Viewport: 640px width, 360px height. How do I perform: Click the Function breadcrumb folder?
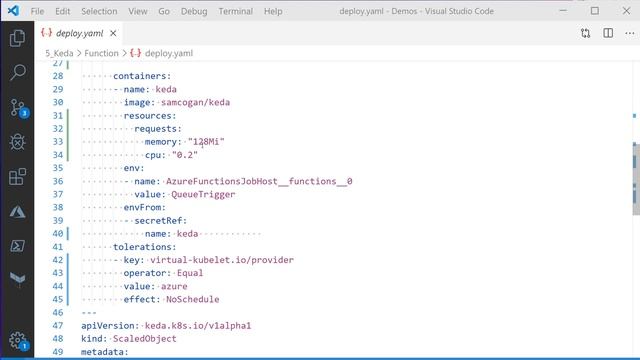click(x=101, y=53)
